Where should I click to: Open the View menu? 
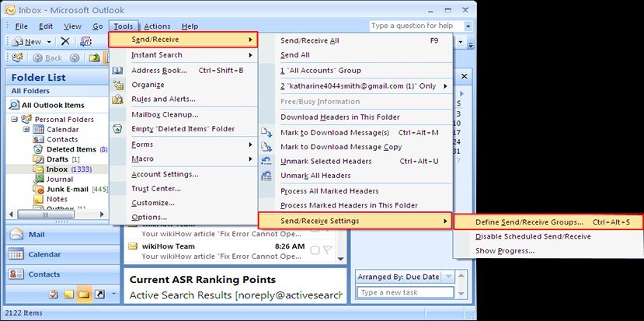tap(73, 26)
